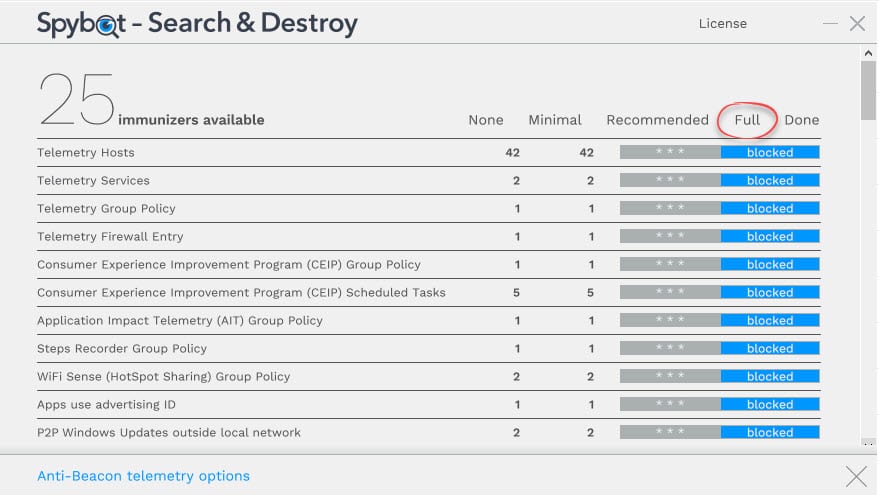This screenshot has width=879, height=495.
Task: Click the star rating bar for Telemetry Hosts
Action: (x=670, y=152)
